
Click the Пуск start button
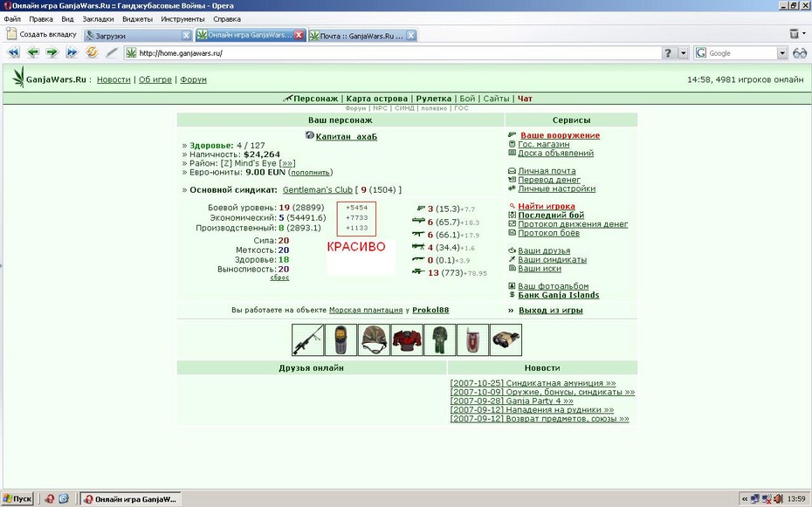17,499
